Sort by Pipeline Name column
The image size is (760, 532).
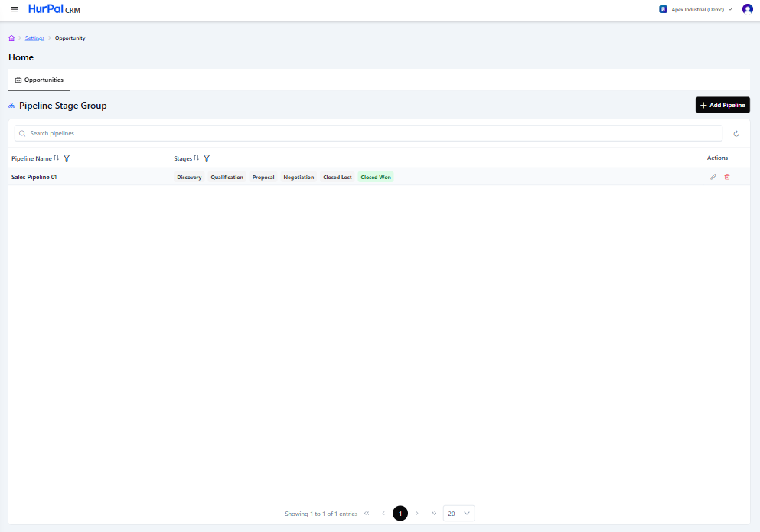click(56, 158)
